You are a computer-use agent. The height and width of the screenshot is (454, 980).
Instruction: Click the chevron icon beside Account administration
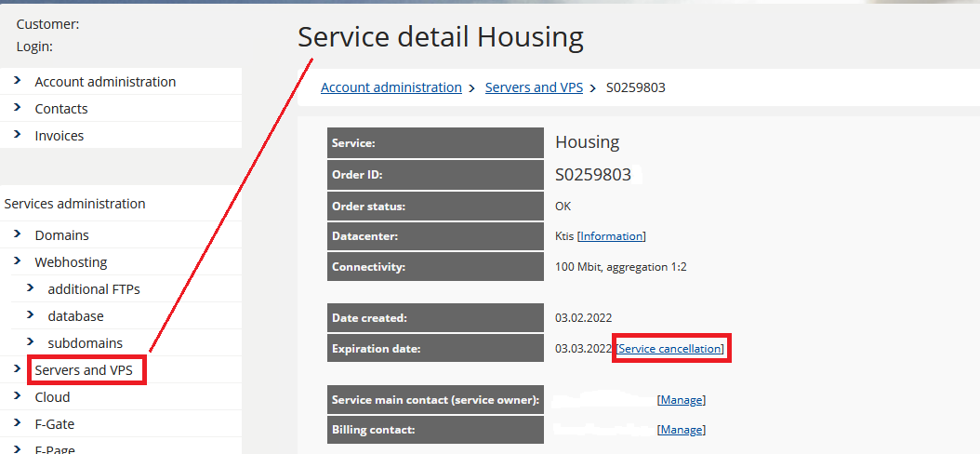click(x=17, y=81)
